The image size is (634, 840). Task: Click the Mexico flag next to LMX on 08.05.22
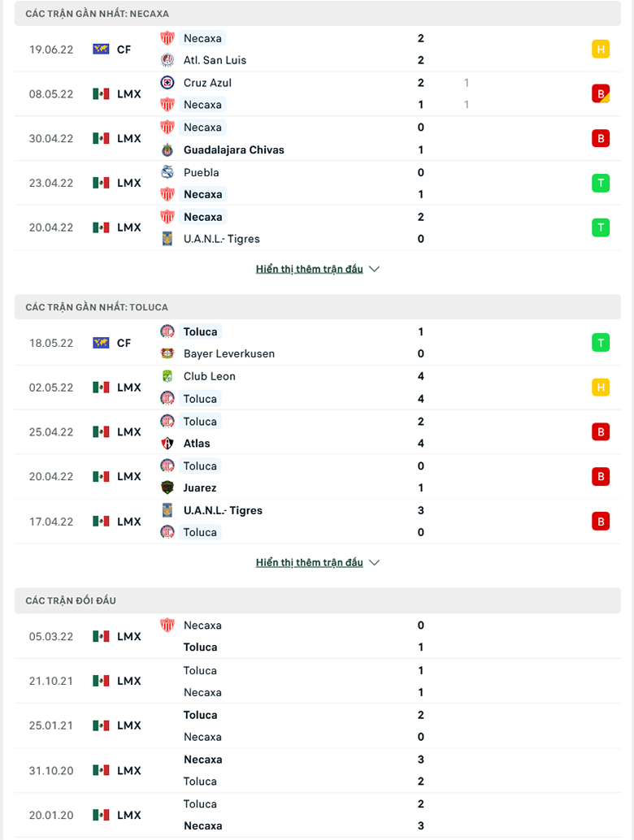[101, 93]
